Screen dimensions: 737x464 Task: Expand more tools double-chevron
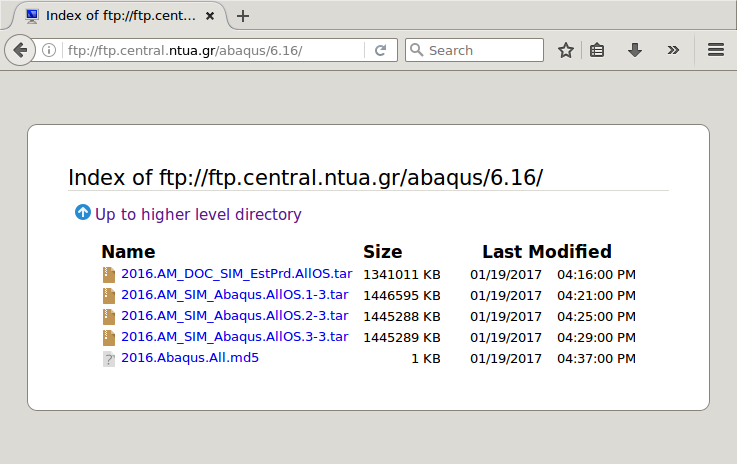pyautogui.click(x=673, y=50)
